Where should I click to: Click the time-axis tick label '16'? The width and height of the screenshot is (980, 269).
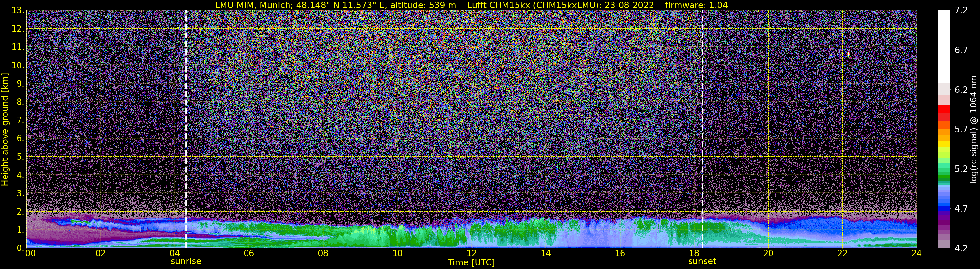coord(620,253)
